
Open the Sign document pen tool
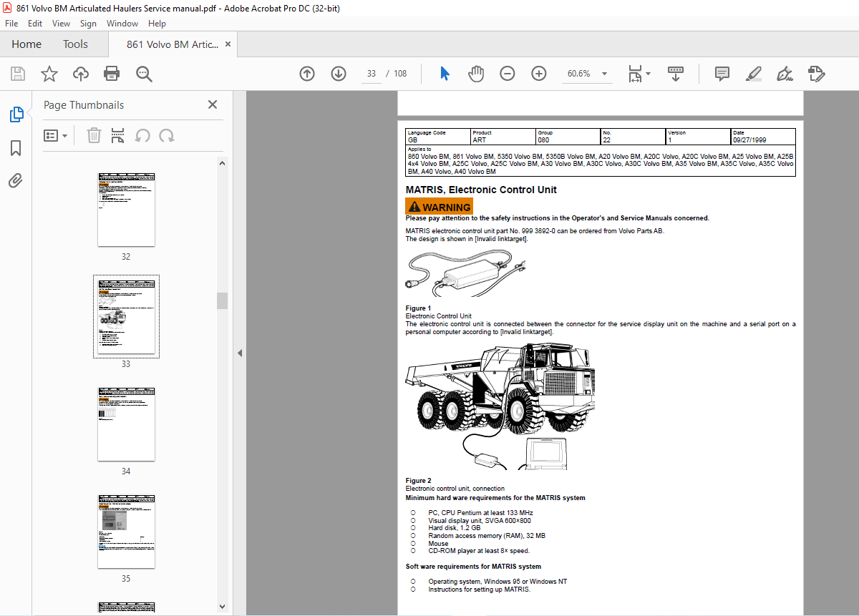[785, 74]
